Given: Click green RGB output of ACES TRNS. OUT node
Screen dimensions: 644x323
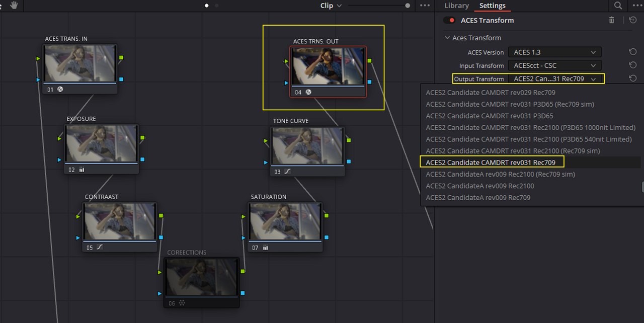Looking at the screenshot, I should [369, 61].
